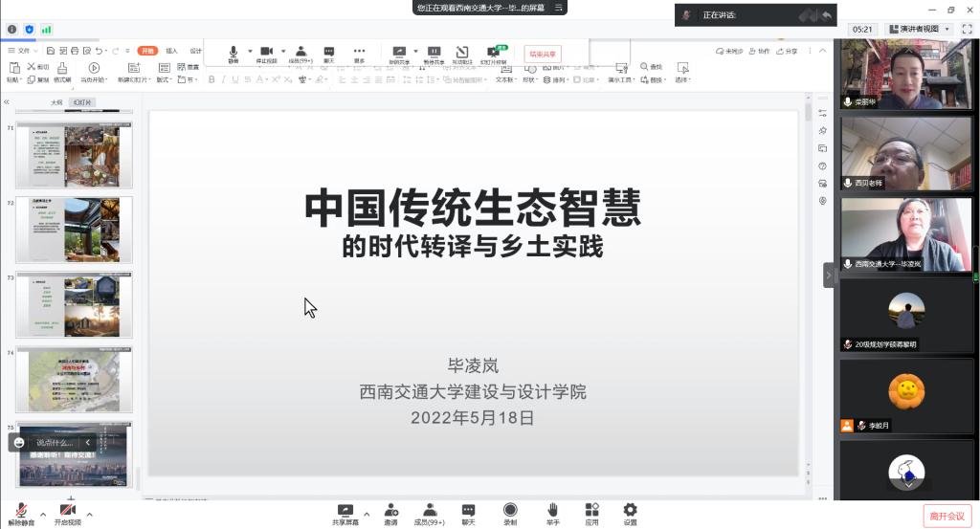Viewport: 980px width, 529px height.
Task: Click the 结束共享 button
Action: tap(543, 54)
